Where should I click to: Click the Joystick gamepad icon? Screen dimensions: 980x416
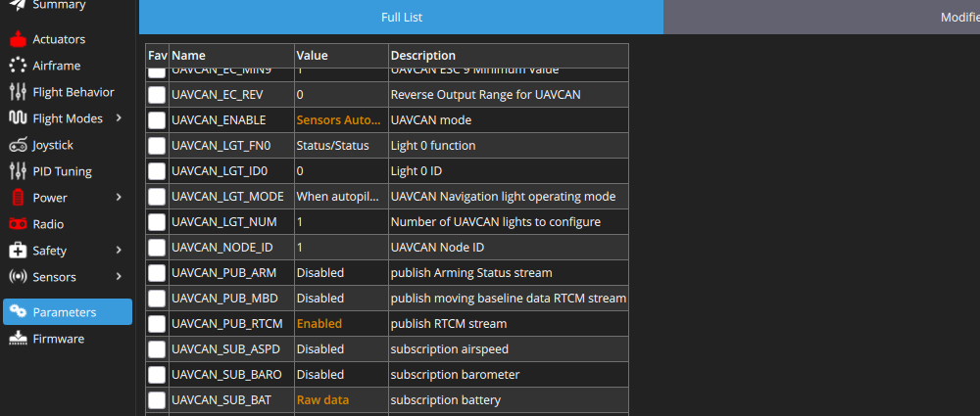[x=18, y=145]
